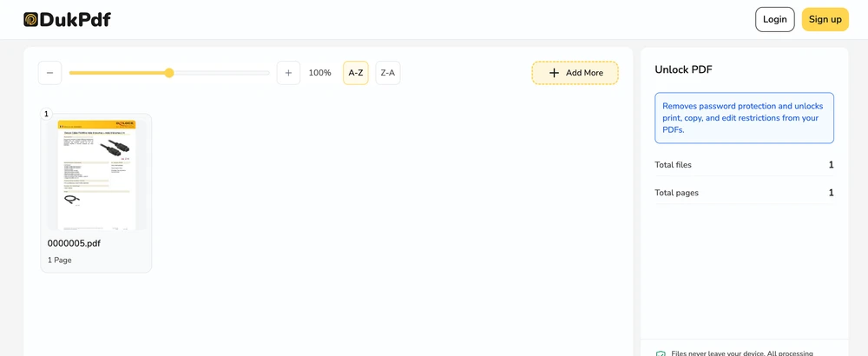Click the blue unlock description info box
The image size is (868, 356).
pyautogui.click(x=744, y=118)
